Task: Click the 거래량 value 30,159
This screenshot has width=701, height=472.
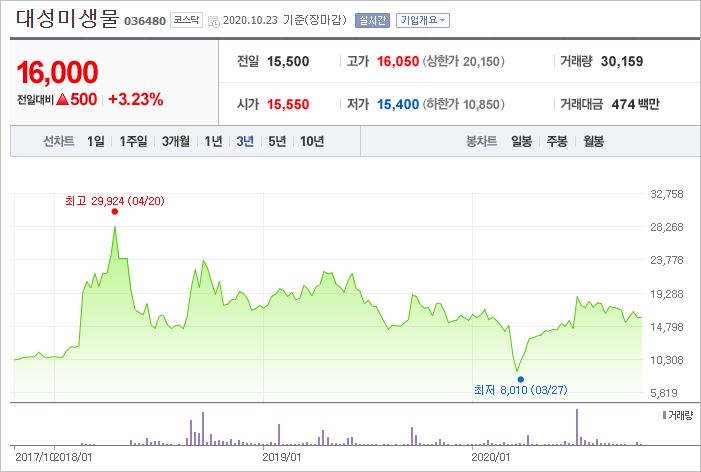Action: point(622,62)
